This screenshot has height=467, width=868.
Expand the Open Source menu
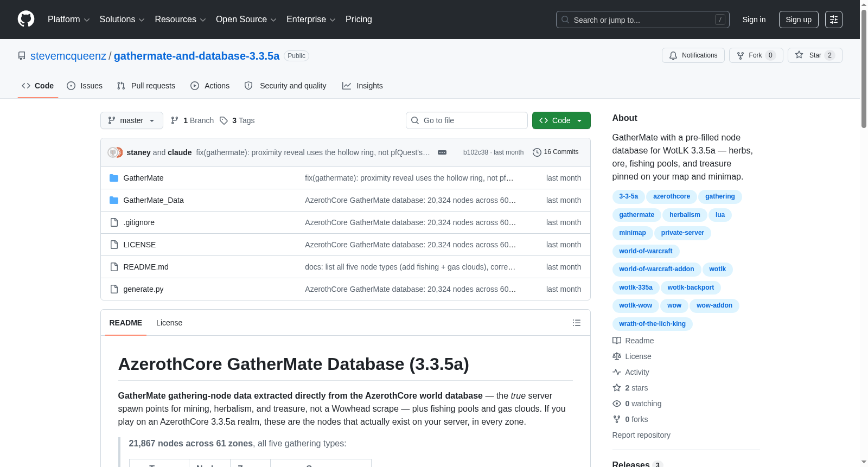coord(246,20)
